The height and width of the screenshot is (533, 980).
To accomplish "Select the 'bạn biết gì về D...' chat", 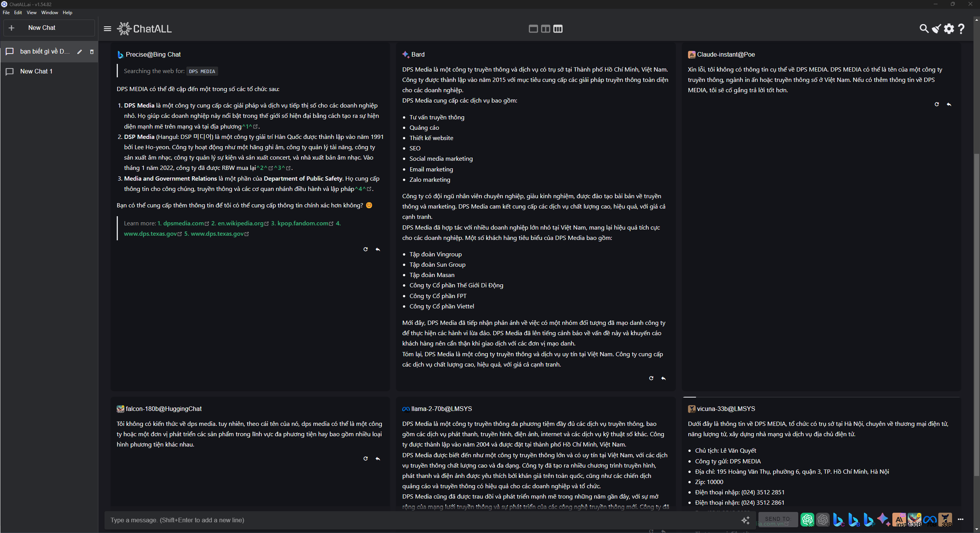I will 45,51.
